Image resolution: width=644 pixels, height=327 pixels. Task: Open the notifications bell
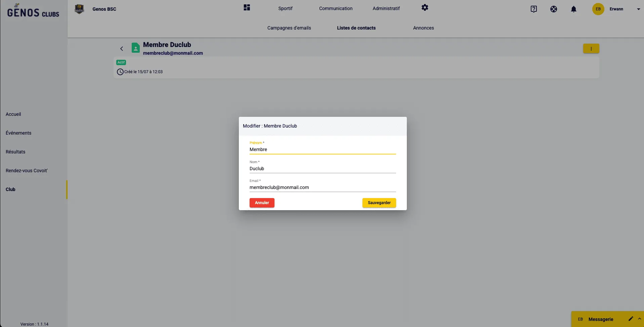click(573, 9)
